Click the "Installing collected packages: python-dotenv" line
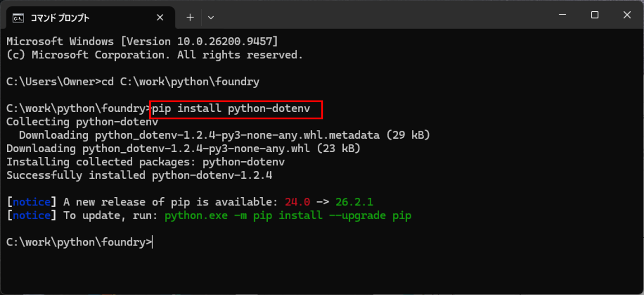The height and width of the screenshot is (295, 644). [x=145, y=162]
